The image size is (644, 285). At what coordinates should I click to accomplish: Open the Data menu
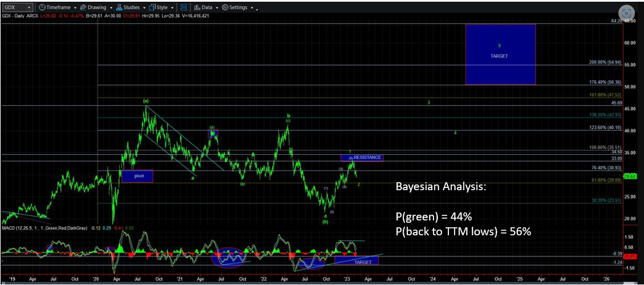click(206, 7)
